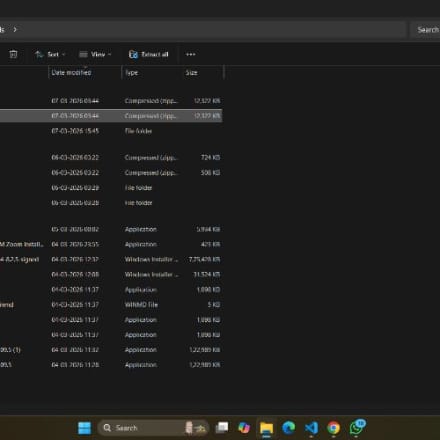Click the Search box in File Explorer
Viewport: 440px width, 440px height.
click(425, 30)
